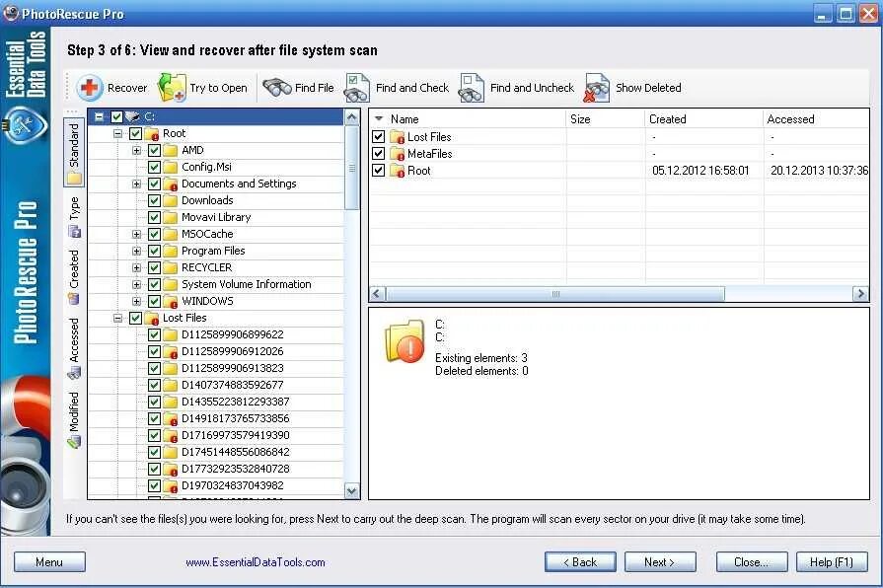Sort by the Size column header
The width and height of the screenshot is (883, 588).
click(605, 118)
